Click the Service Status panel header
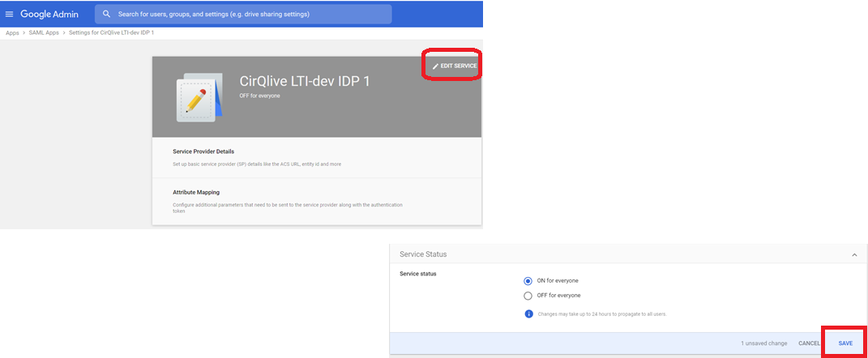 (628, 254)
